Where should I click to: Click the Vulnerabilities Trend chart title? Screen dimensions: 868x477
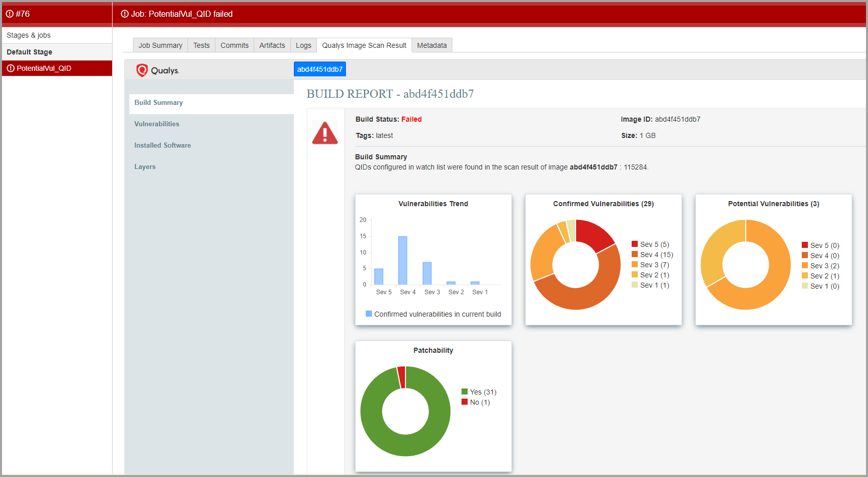433,204
